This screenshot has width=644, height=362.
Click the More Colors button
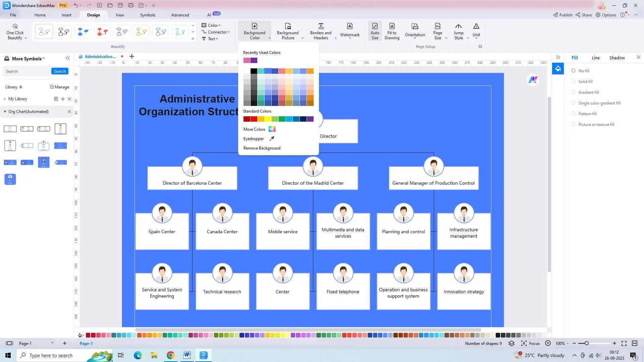[x=259, y=129]
